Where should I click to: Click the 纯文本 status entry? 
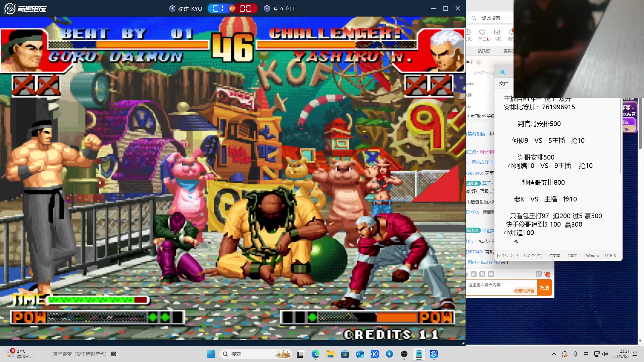pyautogui.click(x=554, y=255)
